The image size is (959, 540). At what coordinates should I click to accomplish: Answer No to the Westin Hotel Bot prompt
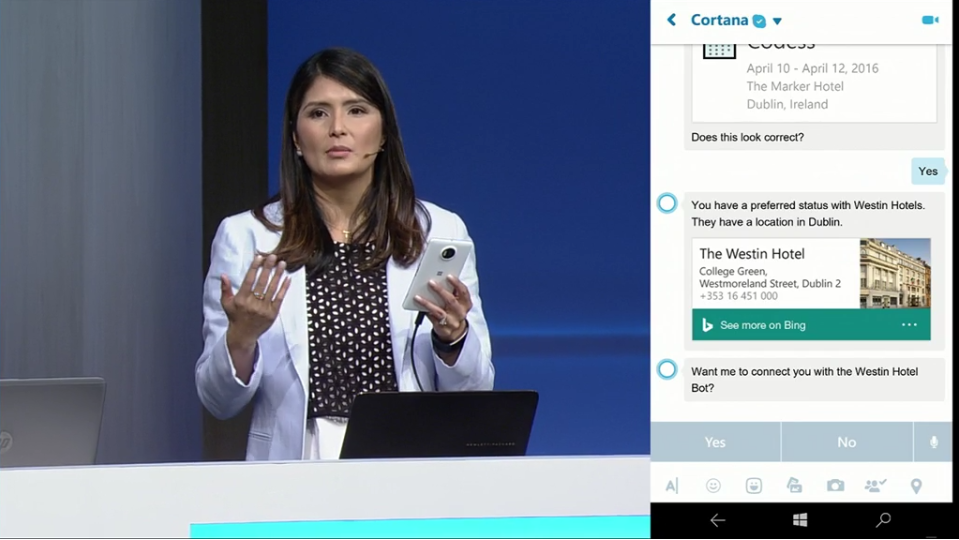click(x=846, y=442)
